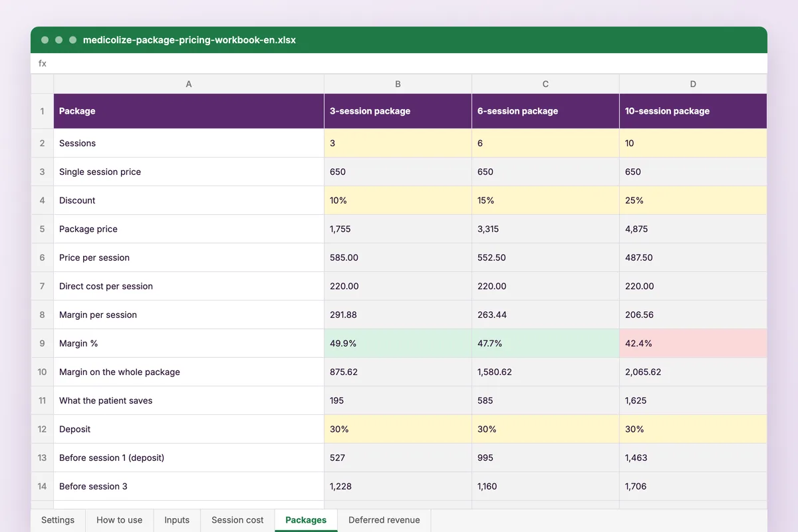Click the package margin cell 1,580.62
798x532 pixels.
545,372
